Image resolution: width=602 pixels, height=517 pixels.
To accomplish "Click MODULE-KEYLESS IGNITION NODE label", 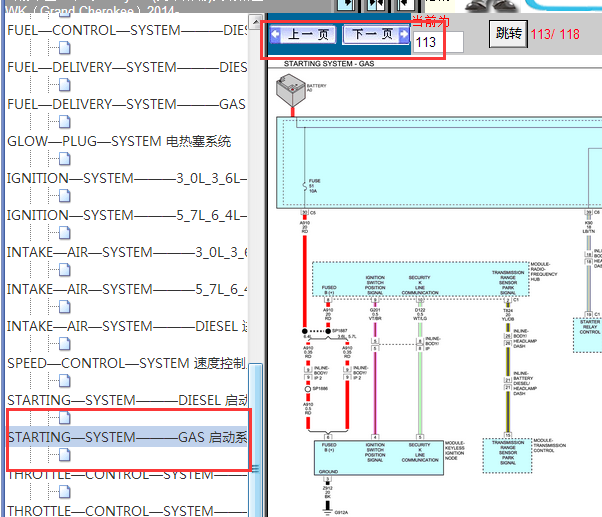I will [455, 451].
